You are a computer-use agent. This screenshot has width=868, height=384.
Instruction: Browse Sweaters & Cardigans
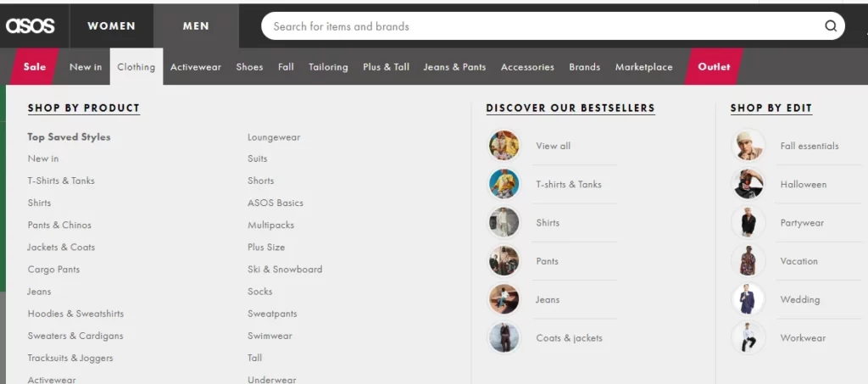point(75,336)
